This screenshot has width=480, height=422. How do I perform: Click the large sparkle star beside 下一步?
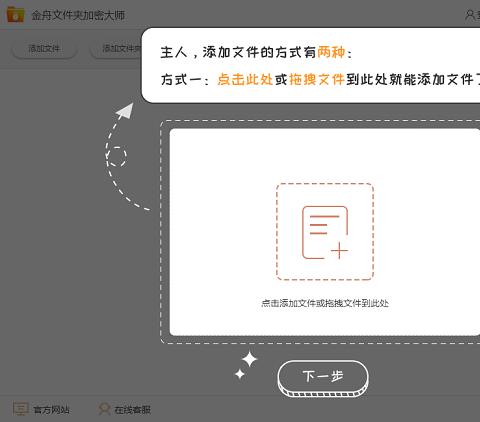pyautogui.click(x=249, y=360)
